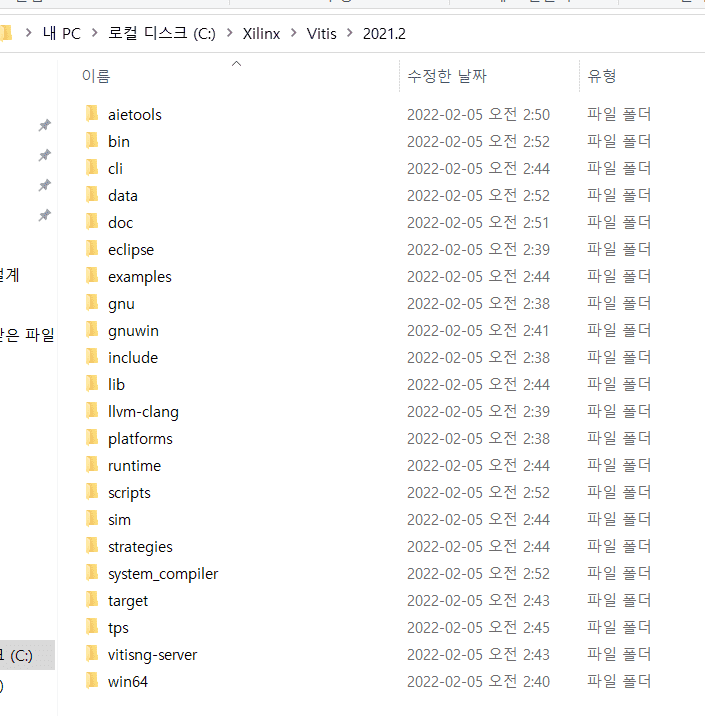Select the scripts folder name
The image size is (705, 716).
pos(129,493)
